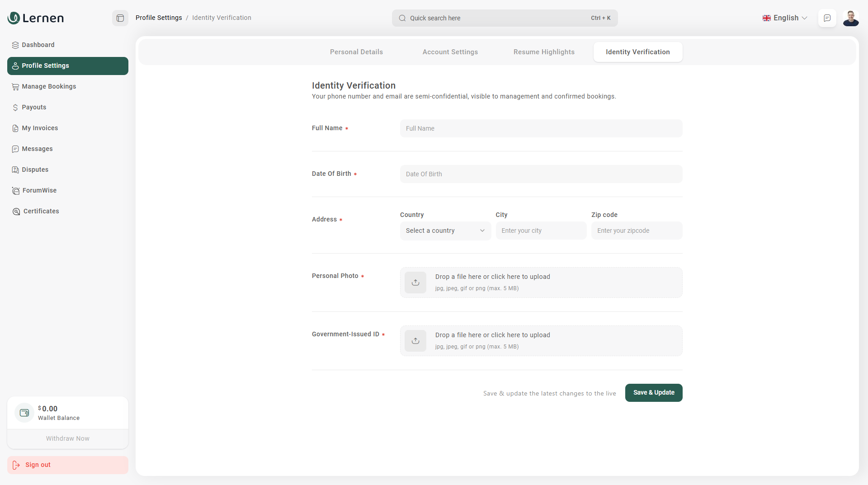Click the Lernen logo

coord(36,18)
